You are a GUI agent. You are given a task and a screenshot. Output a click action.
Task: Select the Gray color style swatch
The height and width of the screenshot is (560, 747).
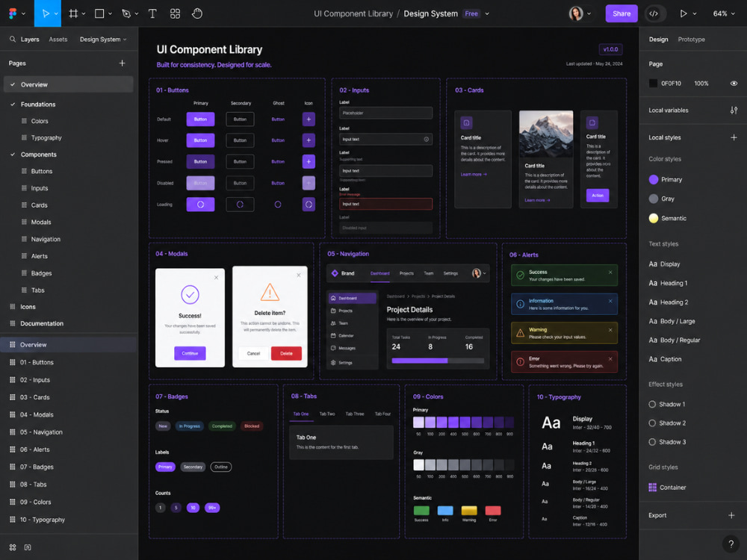point(654,199)
